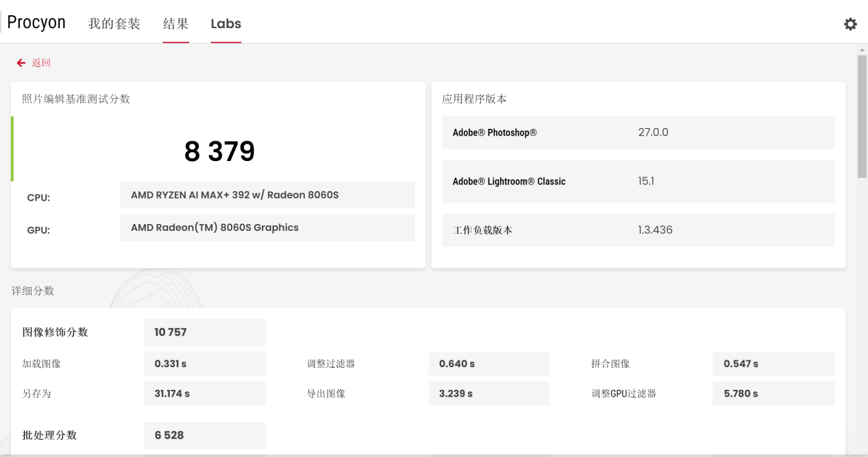Click the 工作负载版本 1.3.436 row
Image resolution: width=868 pixels, height=457 pixels.
[638, 230]
